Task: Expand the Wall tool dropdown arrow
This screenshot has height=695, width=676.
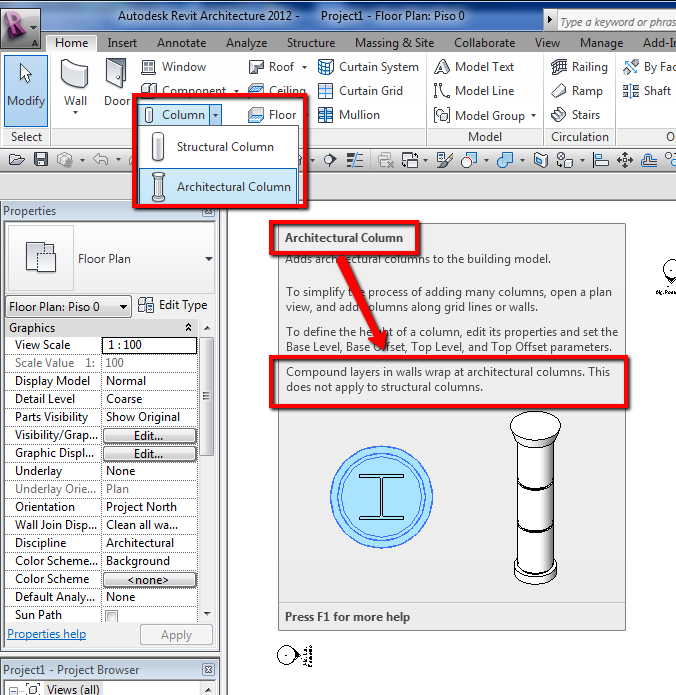Action: coord(75,113)
